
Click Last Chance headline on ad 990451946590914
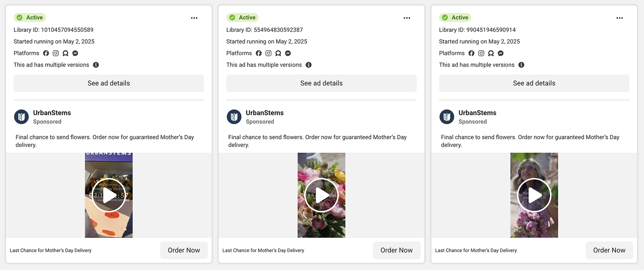tap(476, 250)
